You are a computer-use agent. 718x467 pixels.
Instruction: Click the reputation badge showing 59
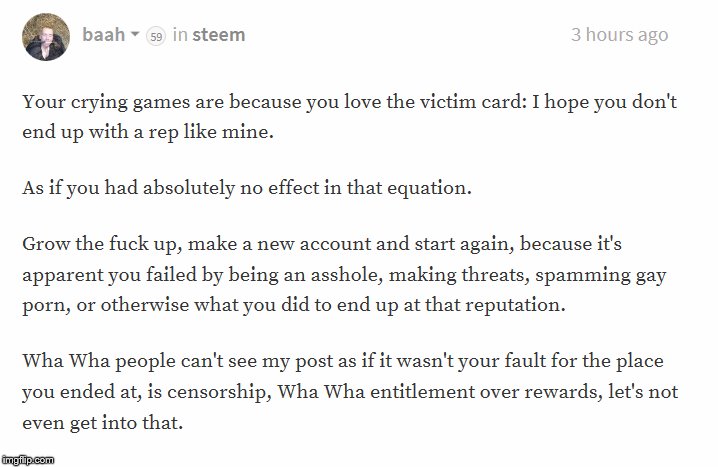[x=156, y=36]
